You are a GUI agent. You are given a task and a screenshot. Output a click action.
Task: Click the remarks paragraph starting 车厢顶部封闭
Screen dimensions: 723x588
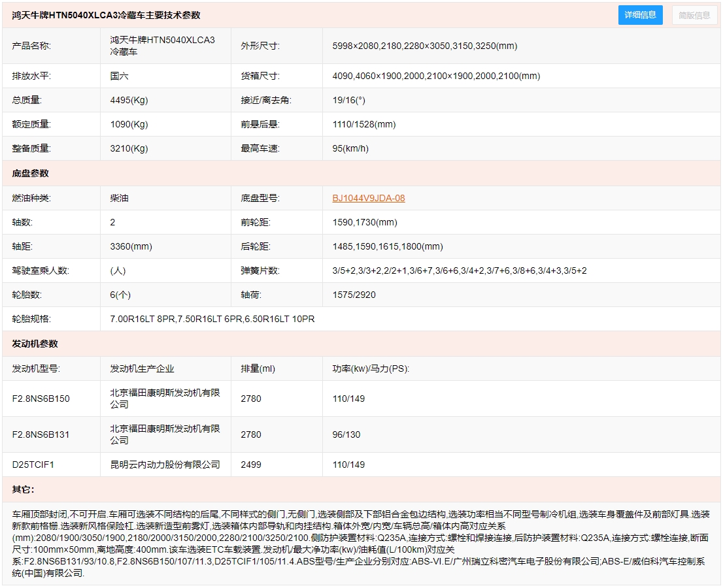click(x=361, y=544)
